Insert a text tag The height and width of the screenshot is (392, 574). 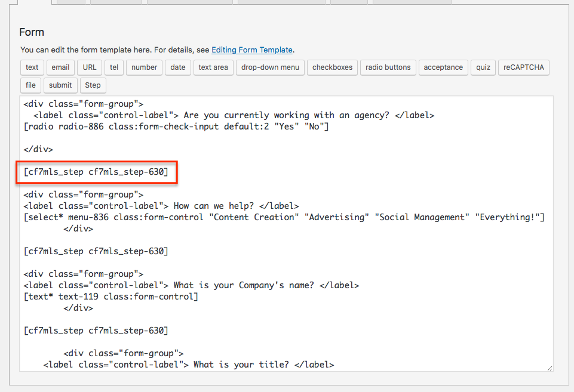click(32, 67)
